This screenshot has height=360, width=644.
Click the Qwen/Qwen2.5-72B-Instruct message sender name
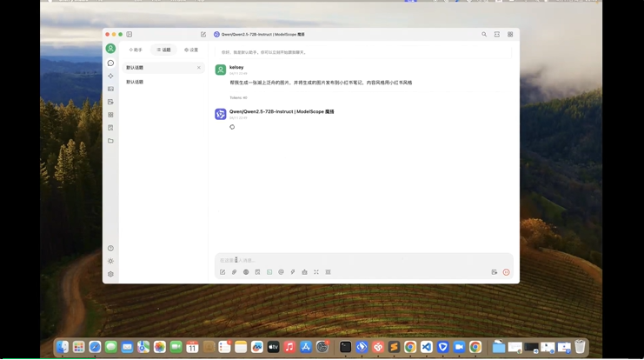[282, 111]
